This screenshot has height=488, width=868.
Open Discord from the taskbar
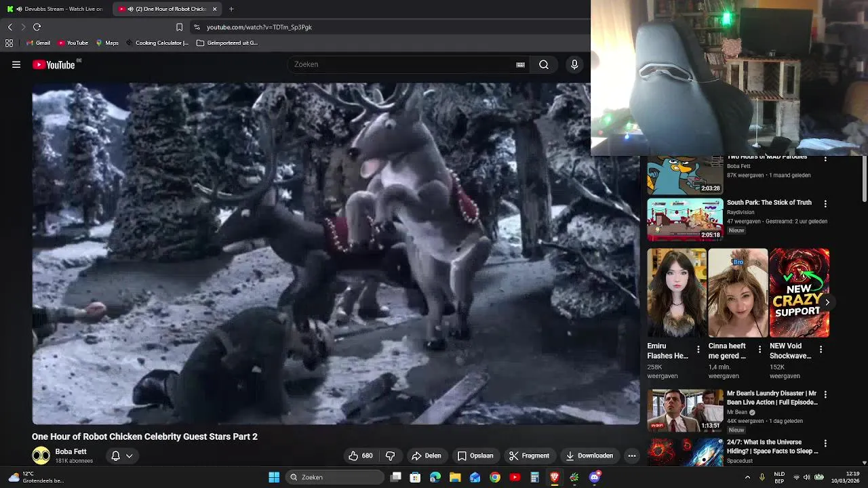pyautogui.click(x=595, y=477)
